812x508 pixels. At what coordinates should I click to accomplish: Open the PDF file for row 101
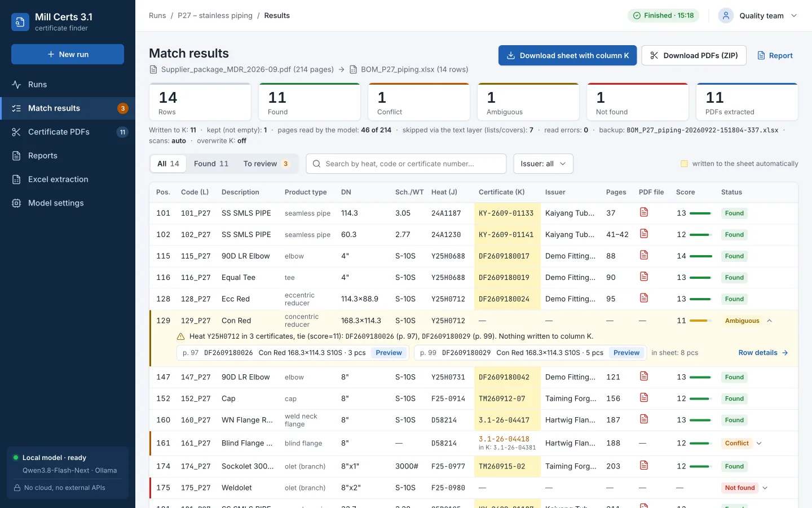pos(644,212)
